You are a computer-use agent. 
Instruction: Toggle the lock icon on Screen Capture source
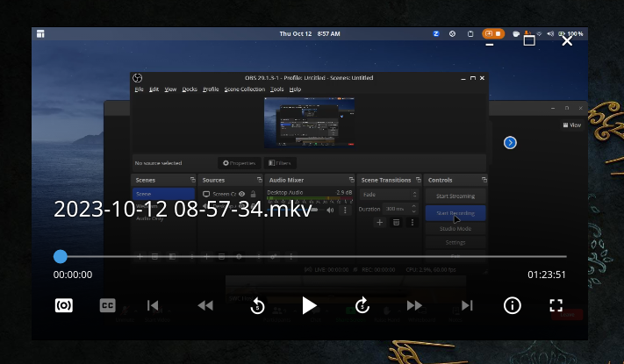point(253,194)
